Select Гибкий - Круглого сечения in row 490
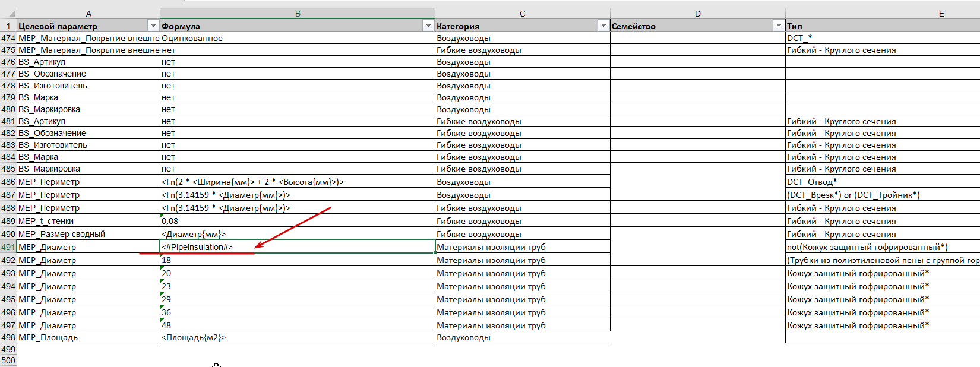The image size is (980, 367). pos(883,234)
